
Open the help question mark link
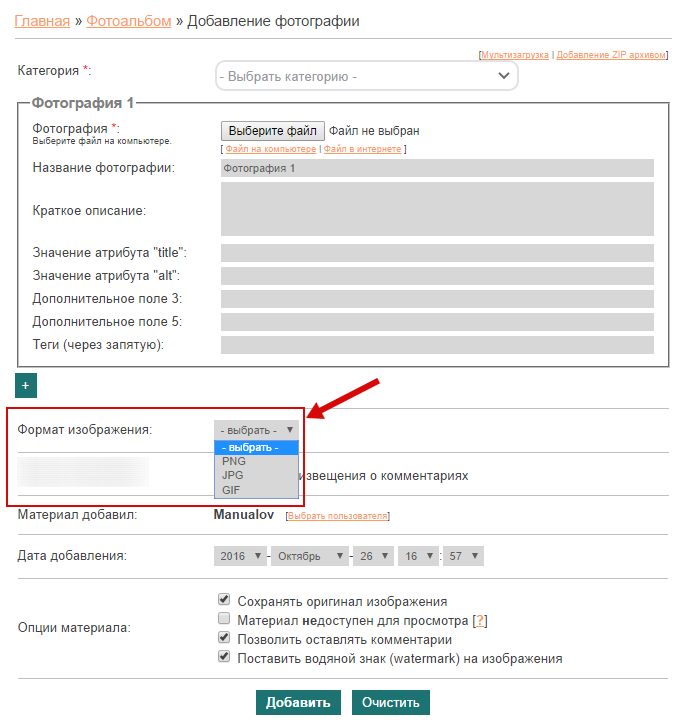coord(479,621)
